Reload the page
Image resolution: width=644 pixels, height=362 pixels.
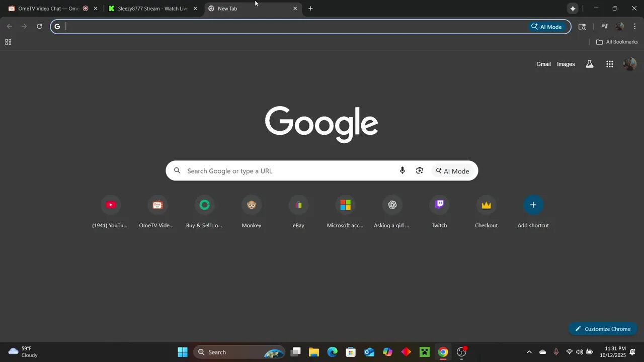point(39,27)
